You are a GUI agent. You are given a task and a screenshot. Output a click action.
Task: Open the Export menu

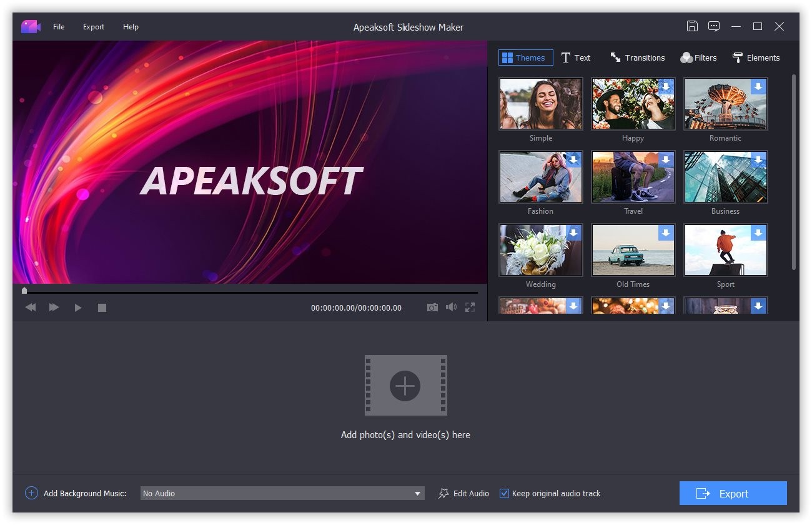[x=94, y=27]
